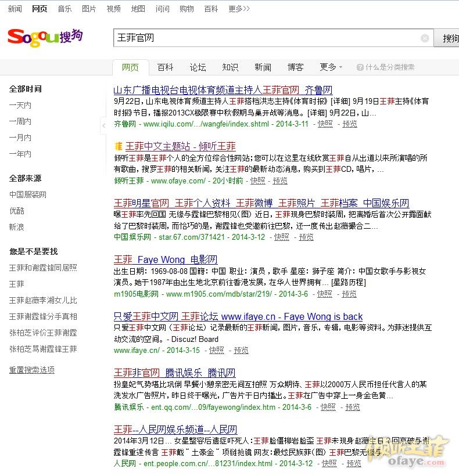Open 图片 in the top navigation
The width and height of the screenshot is (459, 476).
coord(89,9)
